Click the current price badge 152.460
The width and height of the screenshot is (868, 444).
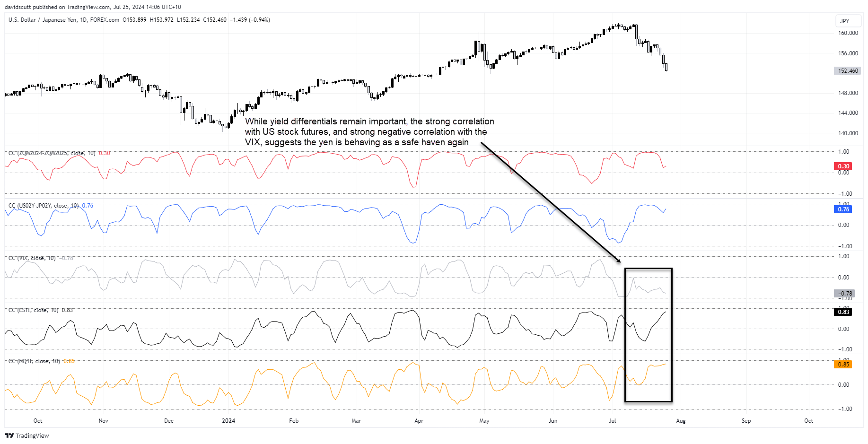847,71
